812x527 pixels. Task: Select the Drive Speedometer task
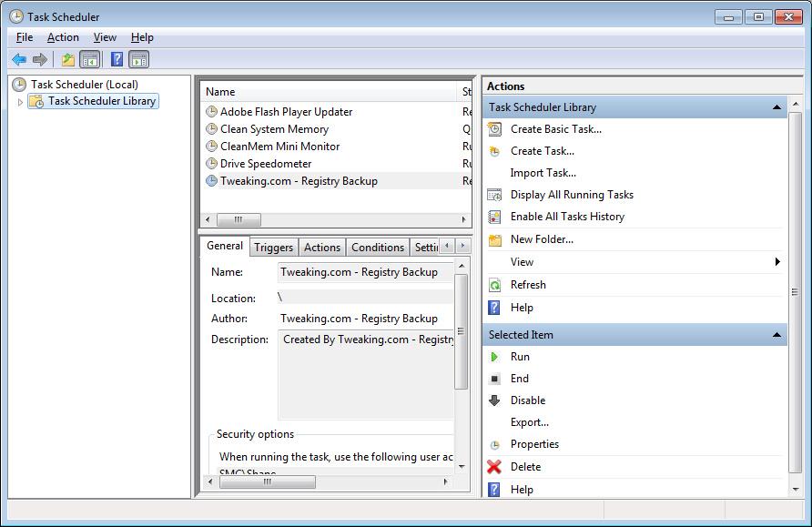266,164
